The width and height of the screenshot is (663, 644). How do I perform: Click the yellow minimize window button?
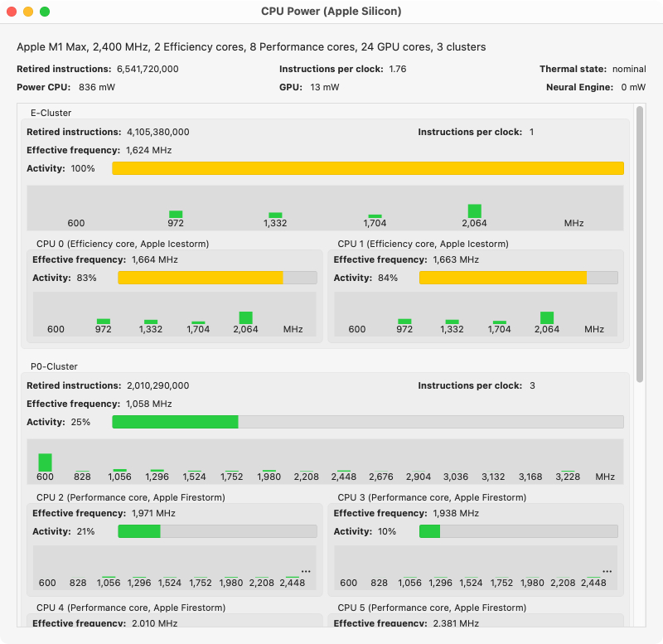click(28, 12)
